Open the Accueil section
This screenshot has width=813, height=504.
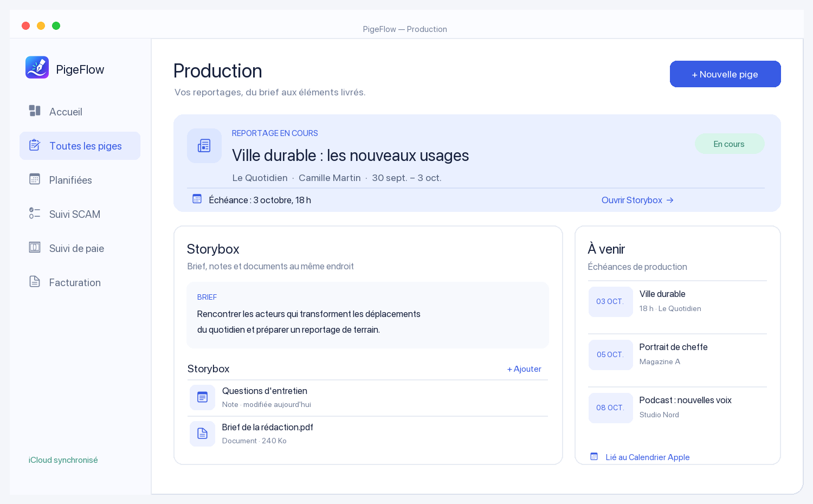pos(80,112)
